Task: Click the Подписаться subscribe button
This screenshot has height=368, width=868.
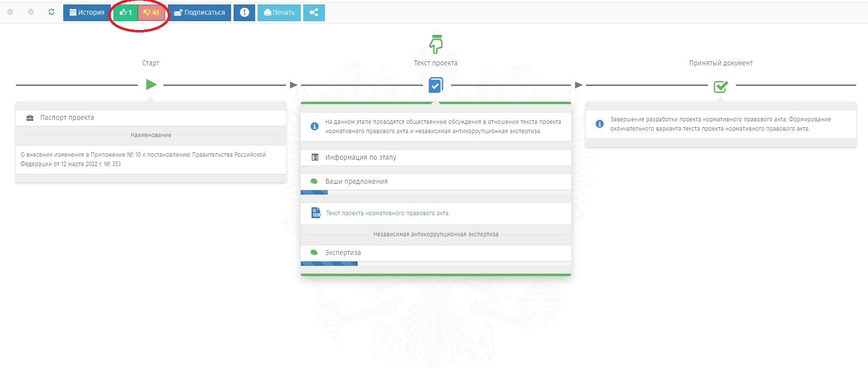Action: tap(199, 13)
